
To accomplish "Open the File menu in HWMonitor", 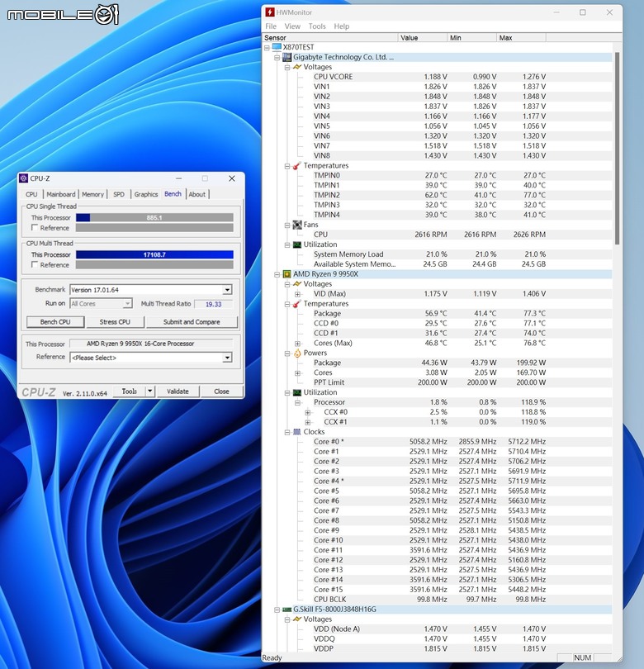I will 271,26.
